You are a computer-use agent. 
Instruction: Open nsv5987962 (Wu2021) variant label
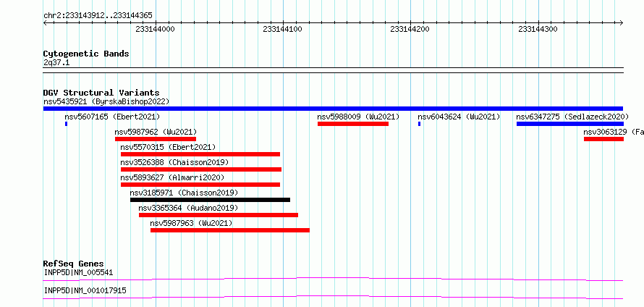[x=156, y=132]
